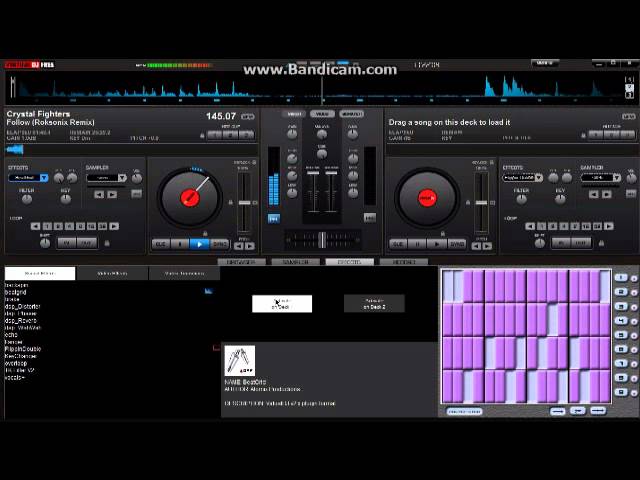Halve the left deck loop length
The width and height of the screenshot is (640, 480).
tap(36, 226)
